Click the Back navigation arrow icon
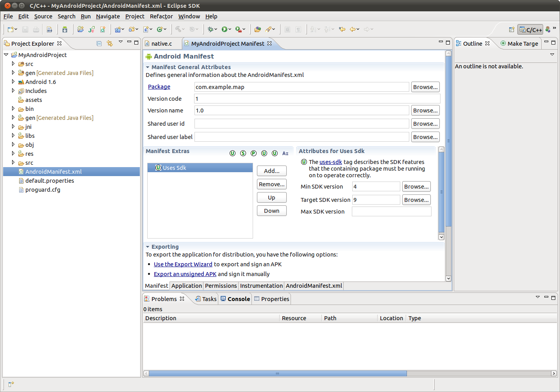Image resolution: width=560 pixels, height=392 pixels. coord(353,29)
